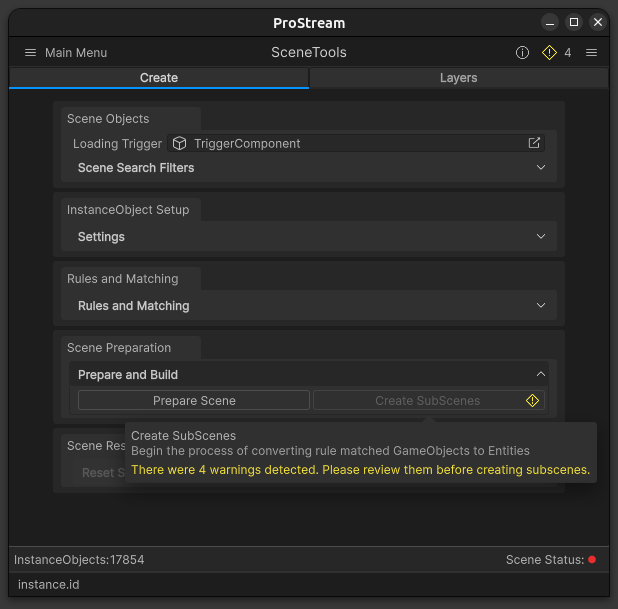Viewport: 618px width, 609px height.
Task: Click the yellow warning icon showing 4
Action: pos(549,53)
